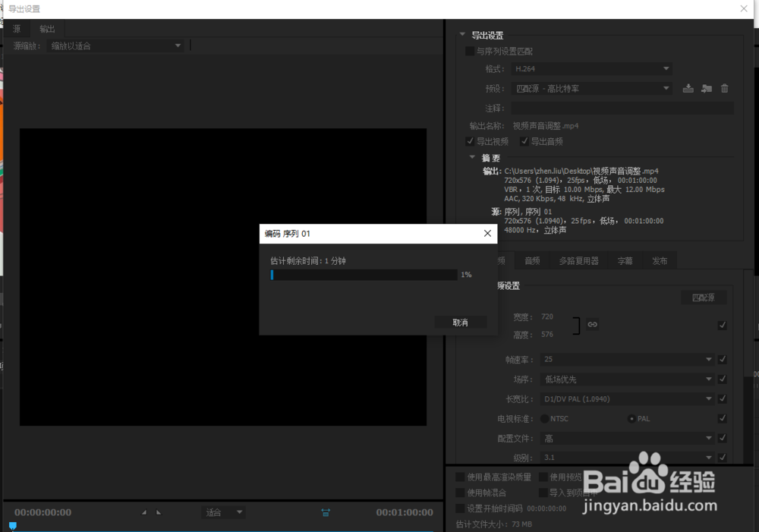Click the set out point triangle icon

pyautogui.click(x=159, y=512)
